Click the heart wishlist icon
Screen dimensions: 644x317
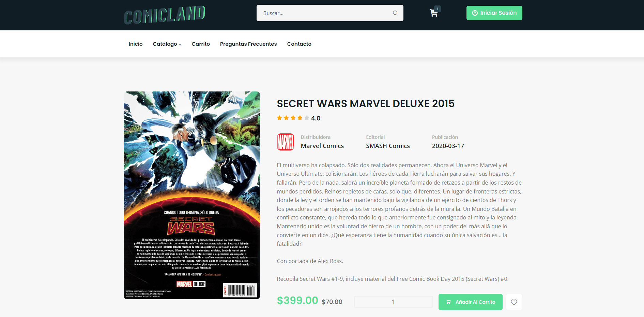514,302
